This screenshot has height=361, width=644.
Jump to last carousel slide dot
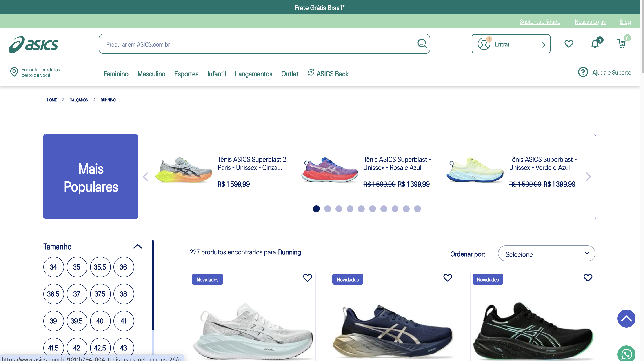417,209
